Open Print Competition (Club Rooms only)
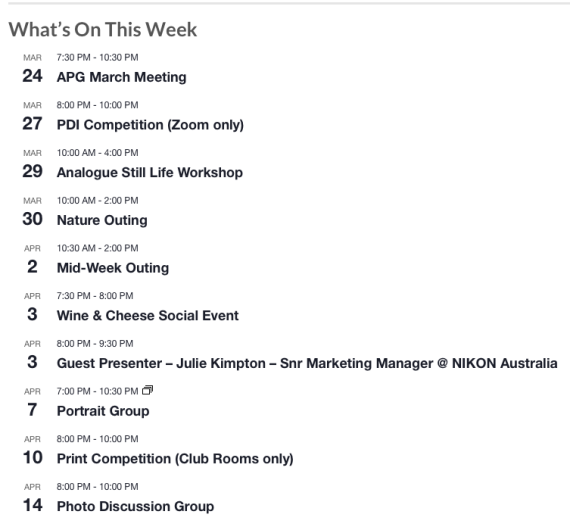Viewport: 570px width, 530px height. pyautogui.click(x=175, y=458)
